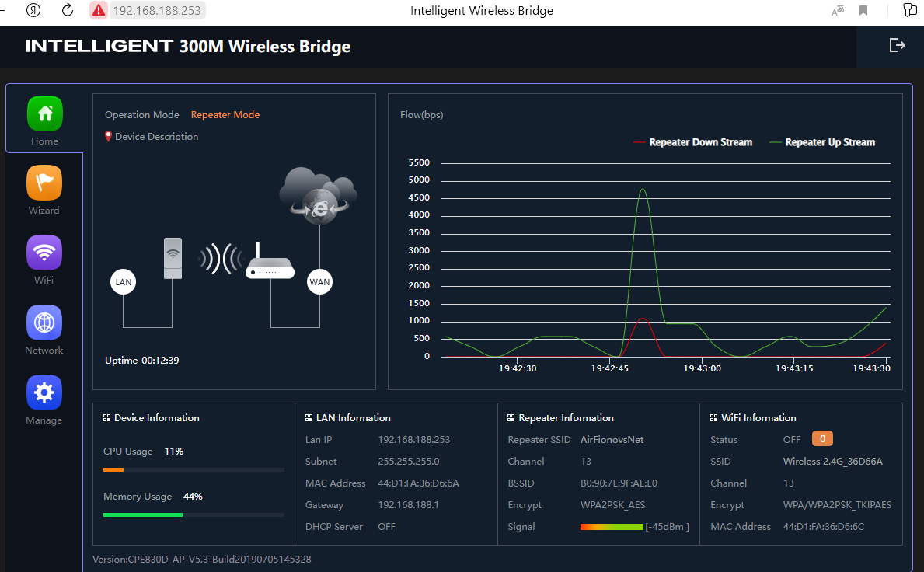Click the CPU Usage progress bar
This screenshot has width=924, height=572.
pyautogui.click(x=194, y=469)
